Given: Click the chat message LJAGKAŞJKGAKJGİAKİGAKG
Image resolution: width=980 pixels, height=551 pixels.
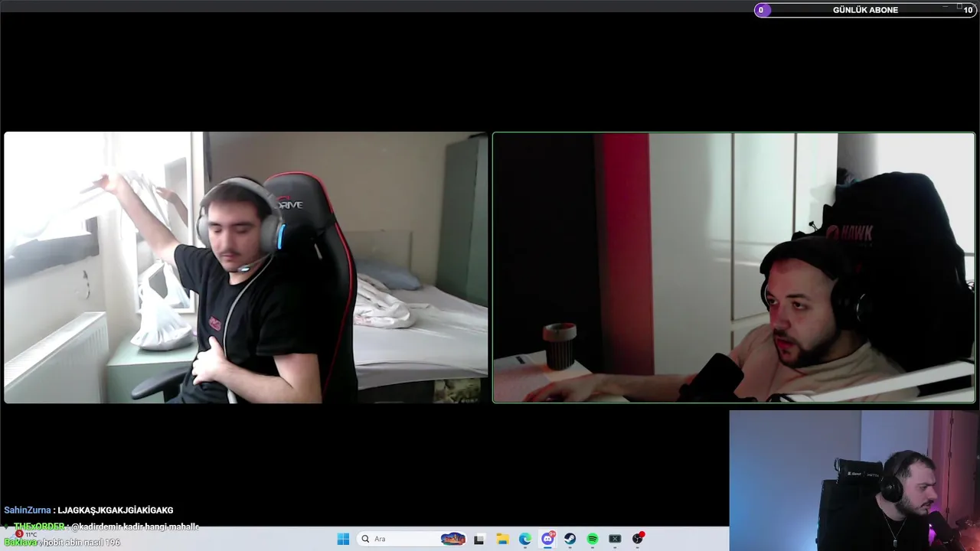Looking at the screenshot, I should 116,510.
